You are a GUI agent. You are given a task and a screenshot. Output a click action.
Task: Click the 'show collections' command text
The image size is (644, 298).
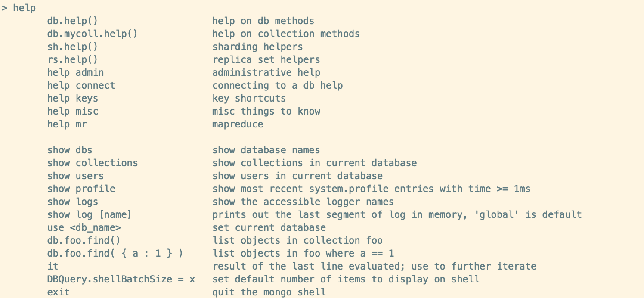[x=93, y=163]
